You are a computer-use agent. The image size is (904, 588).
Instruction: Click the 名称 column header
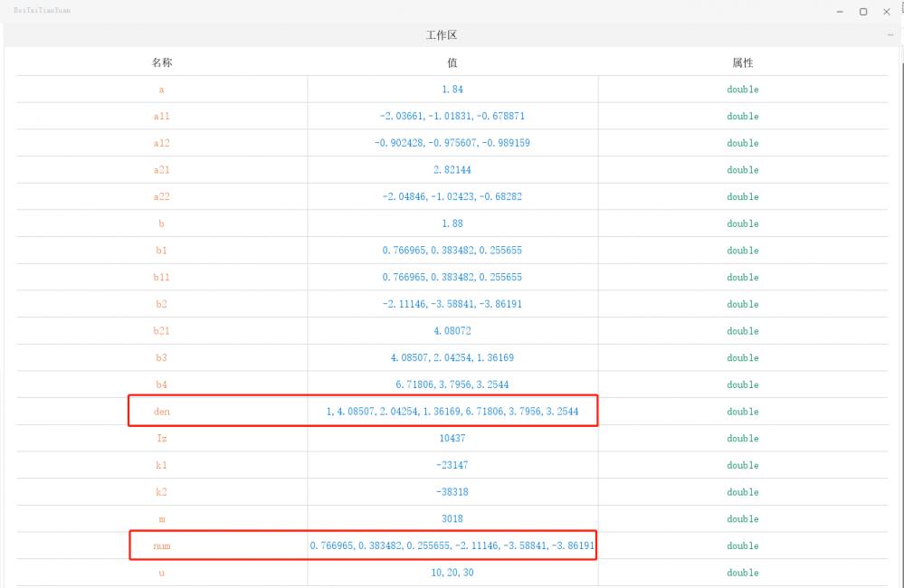pos(162,63)
